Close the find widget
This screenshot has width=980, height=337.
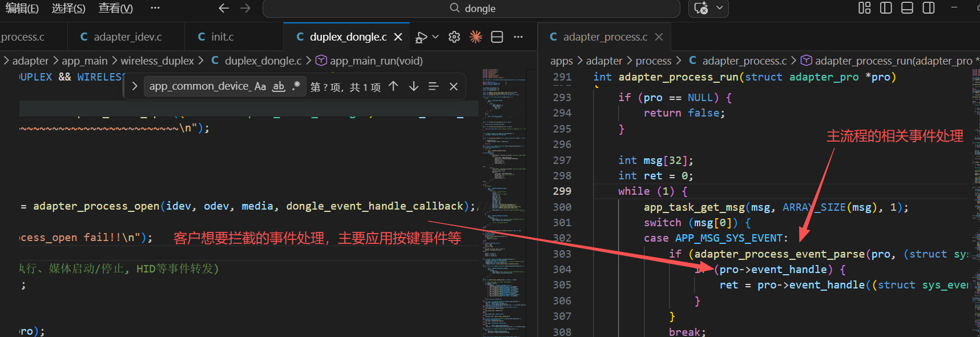tap(454, 86)
